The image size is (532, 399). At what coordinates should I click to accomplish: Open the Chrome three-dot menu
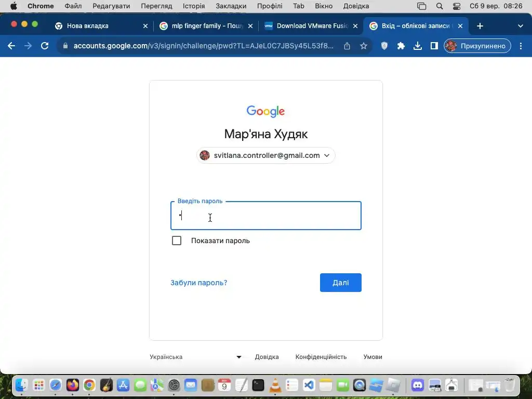tap(521, 46)
